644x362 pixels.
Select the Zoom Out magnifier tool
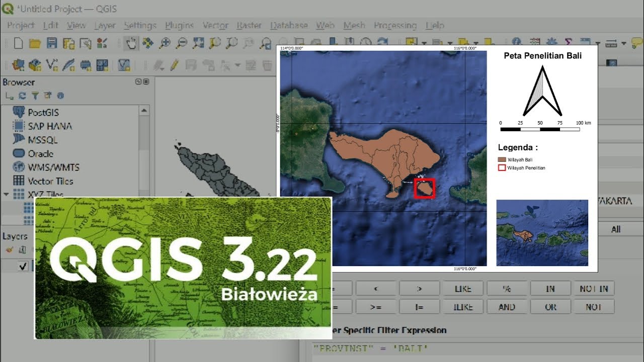click(x=182, y=43)
